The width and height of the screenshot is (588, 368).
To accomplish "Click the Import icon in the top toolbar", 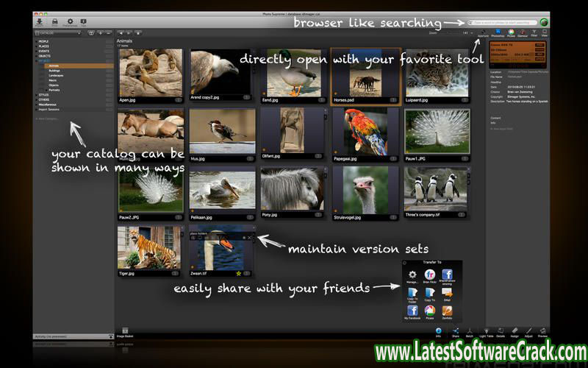I will [x=37, y=22].
